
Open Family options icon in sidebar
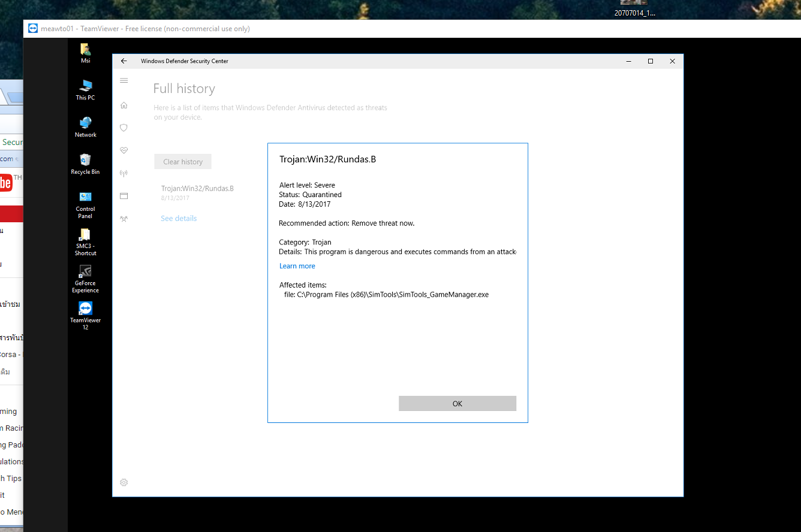click(124, 219)
